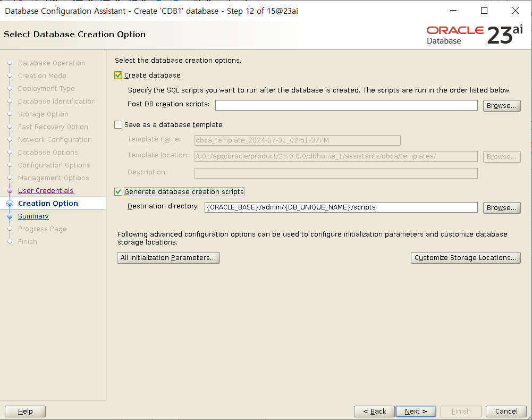
Task: Click the Template location field
Action: click(336, 156)
